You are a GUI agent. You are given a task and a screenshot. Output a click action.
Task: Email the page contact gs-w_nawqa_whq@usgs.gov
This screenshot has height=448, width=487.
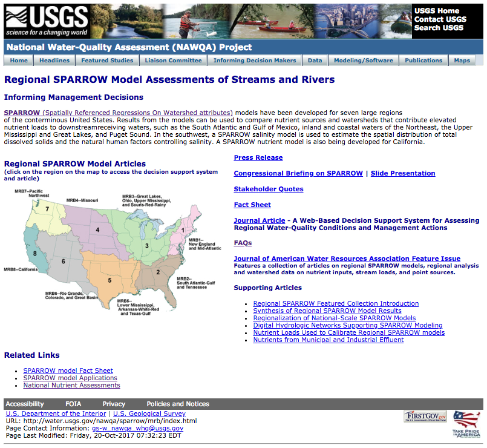(138, 429)
